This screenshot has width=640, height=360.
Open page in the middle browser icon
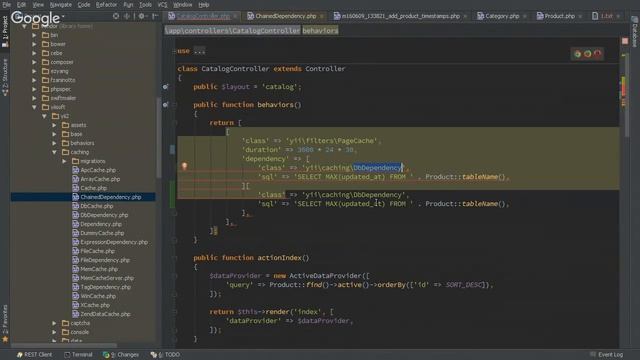(x=587, y=53)
